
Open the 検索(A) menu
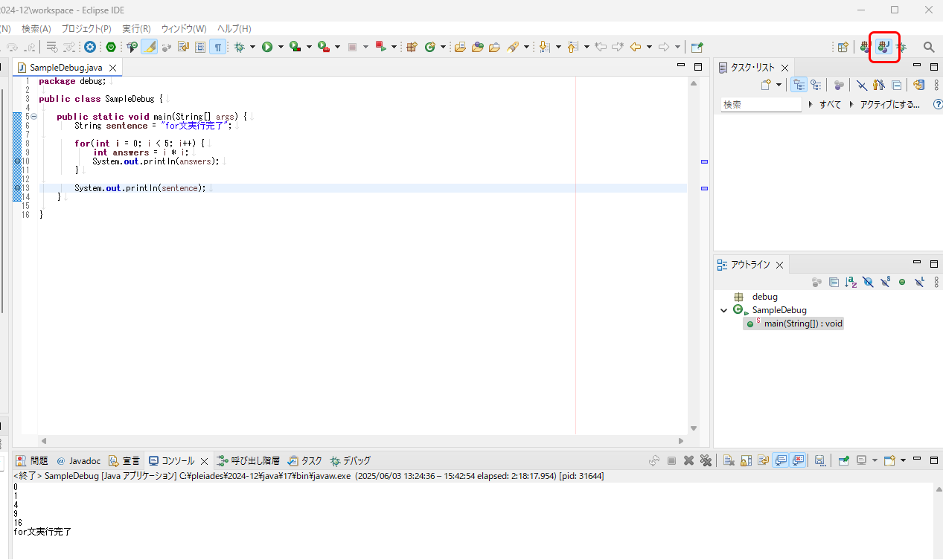[36, 28]
